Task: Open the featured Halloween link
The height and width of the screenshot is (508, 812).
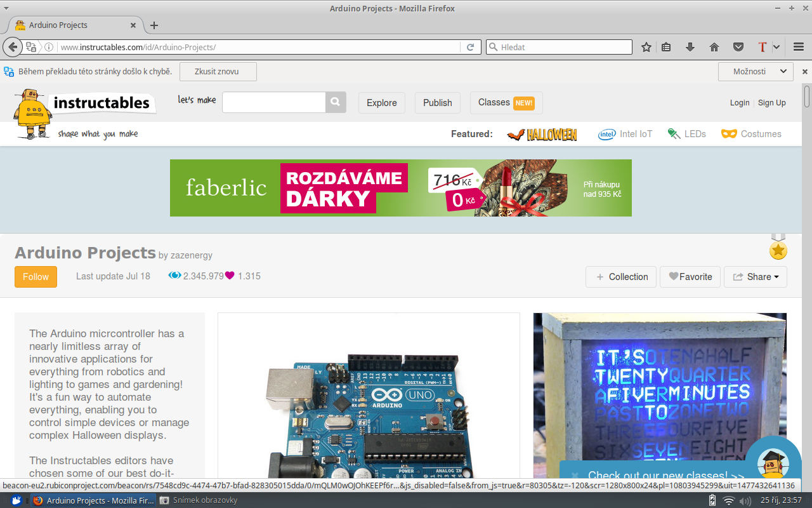Action: (542, 134)
